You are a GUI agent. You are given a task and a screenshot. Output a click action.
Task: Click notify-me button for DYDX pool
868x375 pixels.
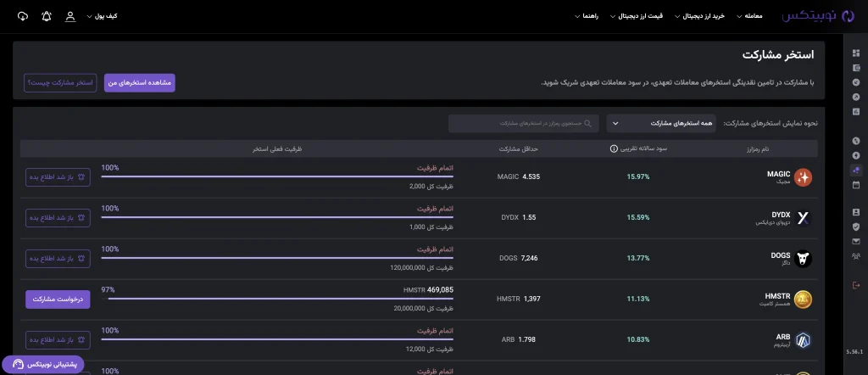[58, 218]
